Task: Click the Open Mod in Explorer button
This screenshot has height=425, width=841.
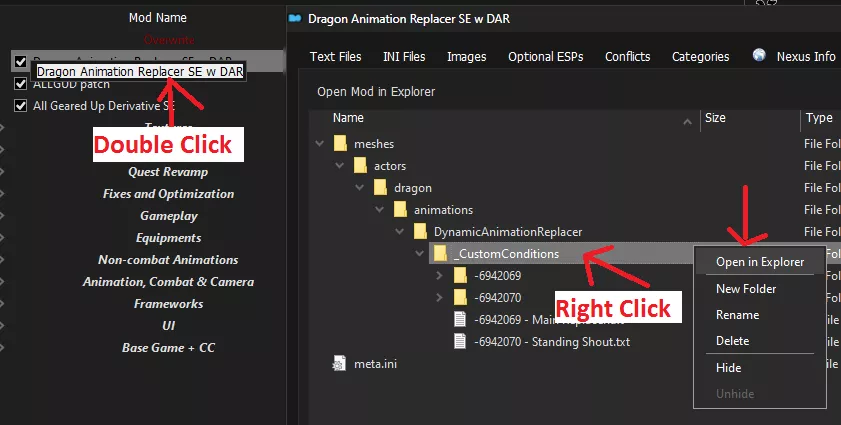Action: tap(376, 92)
